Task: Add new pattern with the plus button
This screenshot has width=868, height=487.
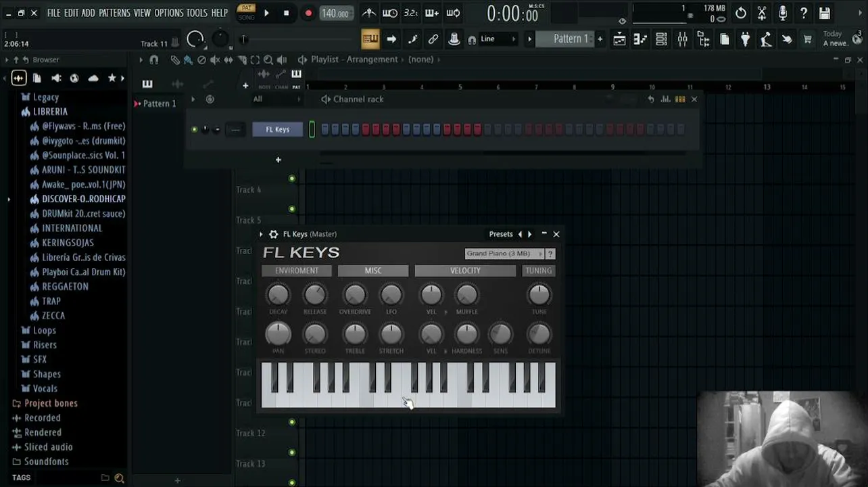Action: click(600, 39)
